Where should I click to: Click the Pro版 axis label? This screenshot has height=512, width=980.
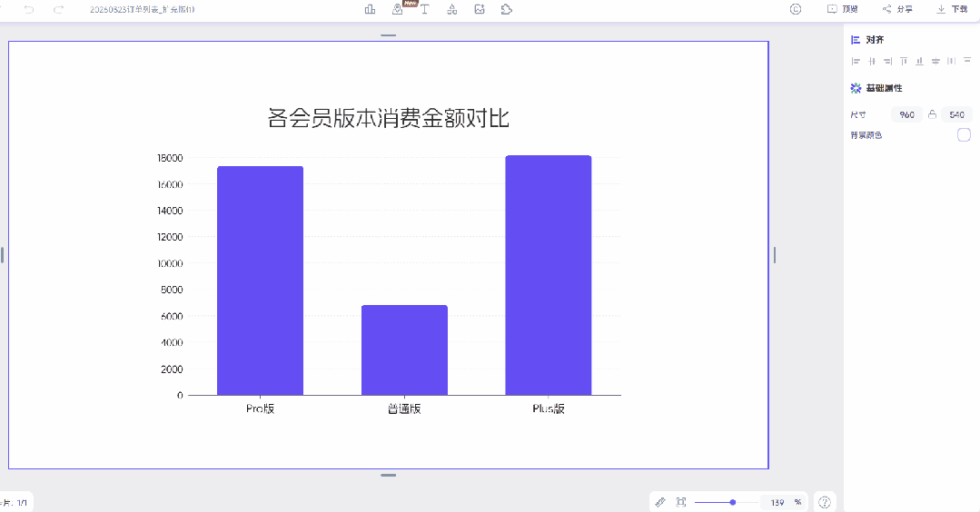coord(260,409)
